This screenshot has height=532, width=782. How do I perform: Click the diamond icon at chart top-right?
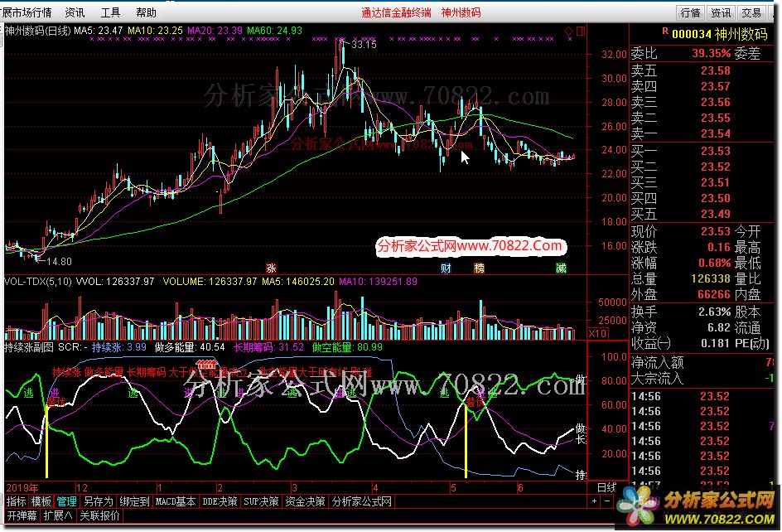(568, 31)
